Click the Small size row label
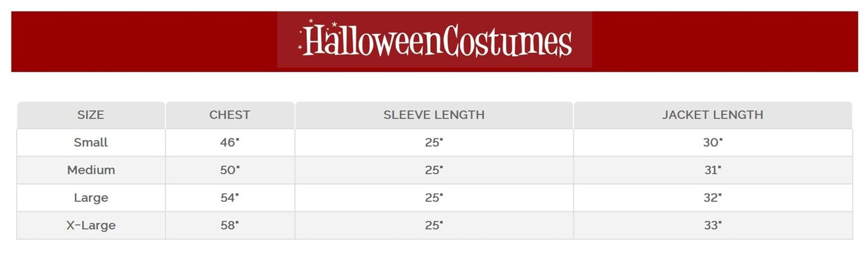 (x=90, y=142)
